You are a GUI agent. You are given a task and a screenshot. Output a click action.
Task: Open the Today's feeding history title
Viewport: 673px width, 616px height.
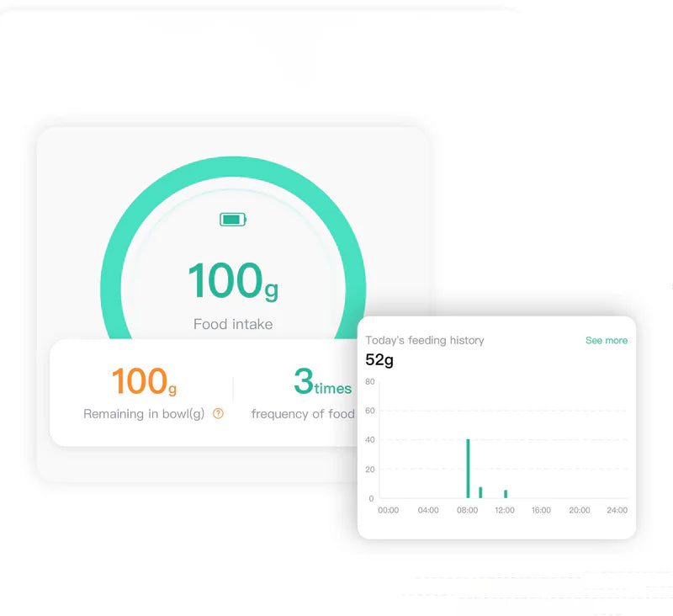(425, 341)
